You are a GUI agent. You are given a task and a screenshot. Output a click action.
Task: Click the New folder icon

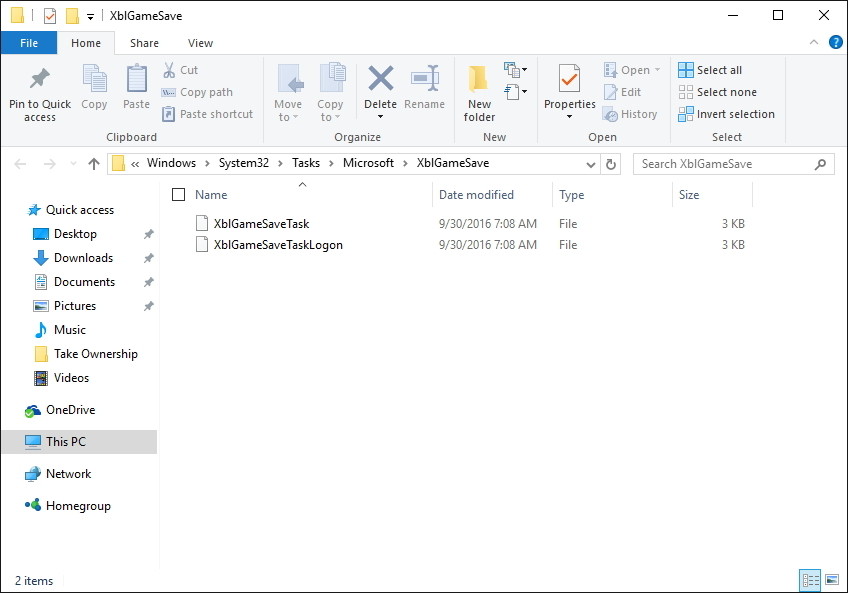click(478, 92)
